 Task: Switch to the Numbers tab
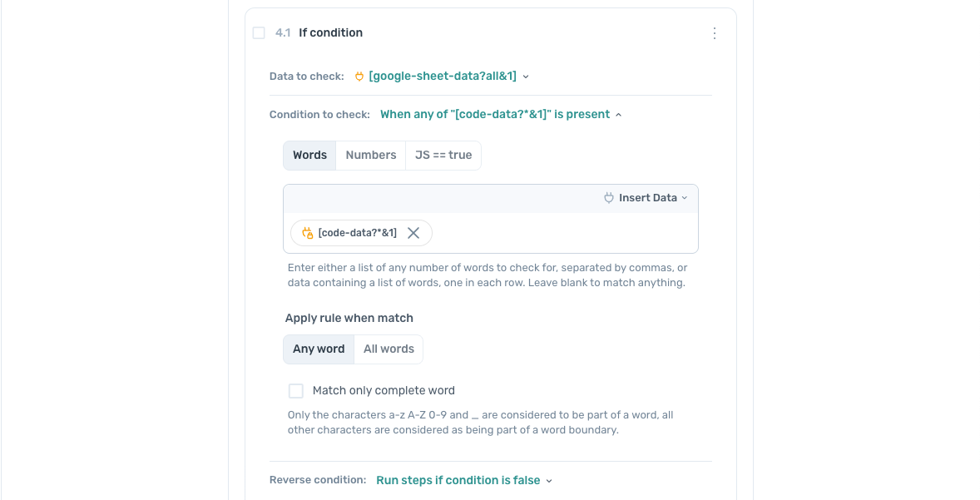point(371,156)
